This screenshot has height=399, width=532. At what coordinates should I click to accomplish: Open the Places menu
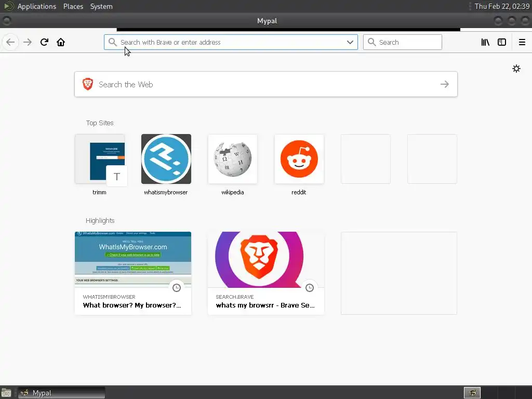click(x=73, y=6)
